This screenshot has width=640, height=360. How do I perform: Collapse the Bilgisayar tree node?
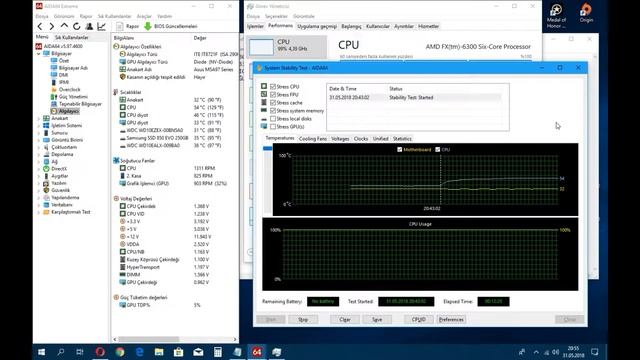point(39,53)
